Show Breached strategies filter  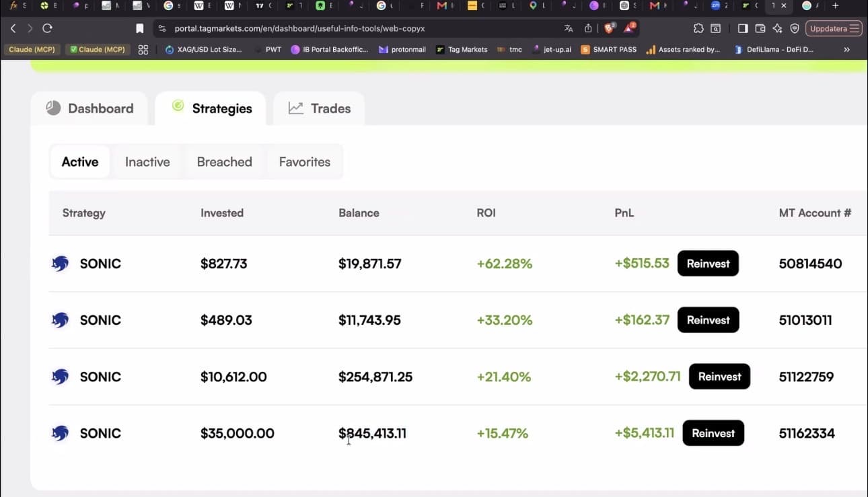point(224,161)
